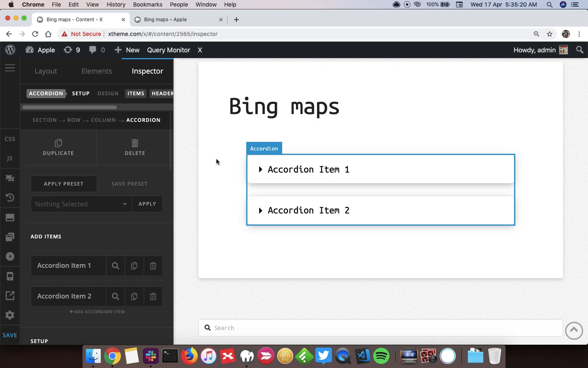Click the X admin bar item
Image resolution: width=588 pixels, height=368 pixels.
coord(200,50)
